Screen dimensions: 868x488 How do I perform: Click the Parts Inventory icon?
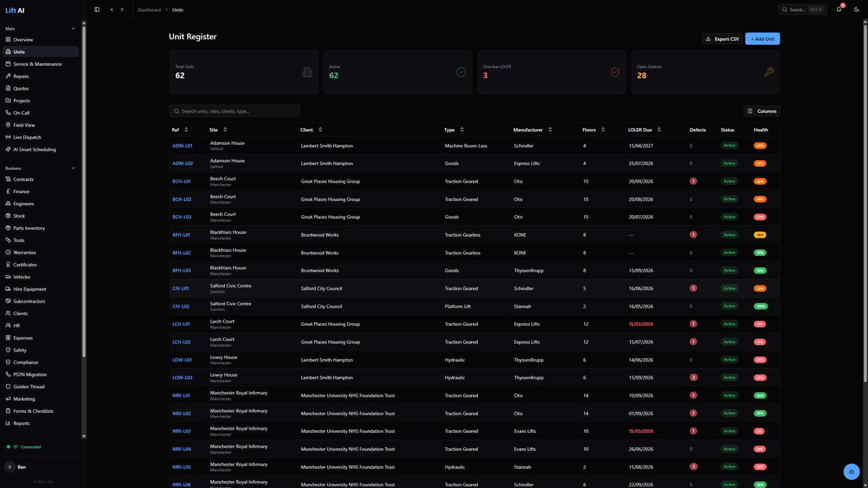(x=8, y=228)
